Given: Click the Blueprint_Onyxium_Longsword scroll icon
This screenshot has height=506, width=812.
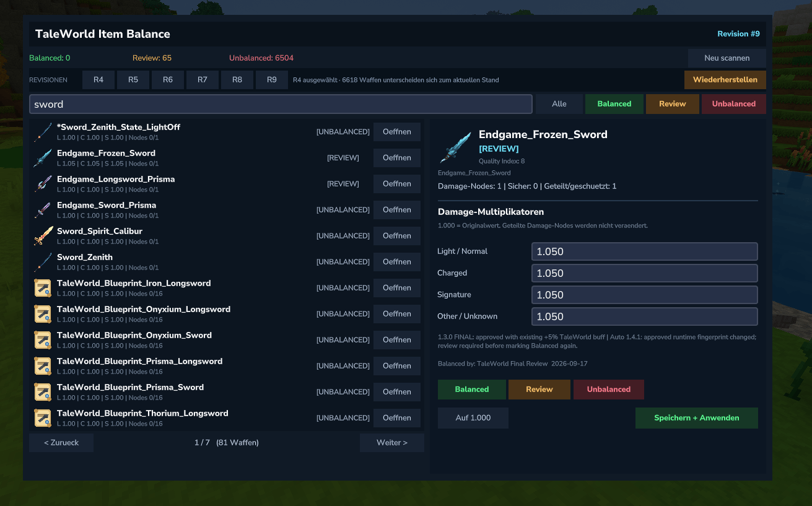Looking at the screenshot, I should [x=43, y=314].
